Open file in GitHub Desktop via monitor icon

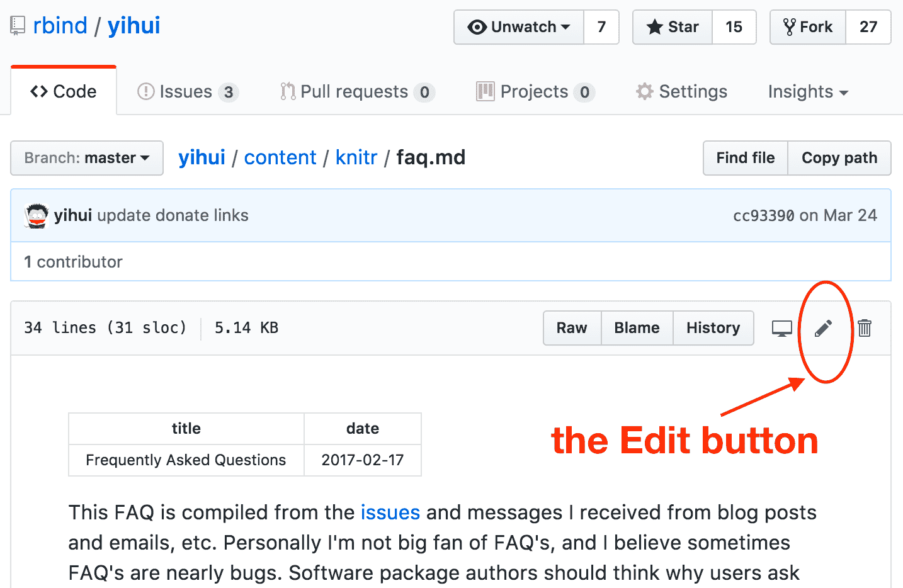(781, 328)
